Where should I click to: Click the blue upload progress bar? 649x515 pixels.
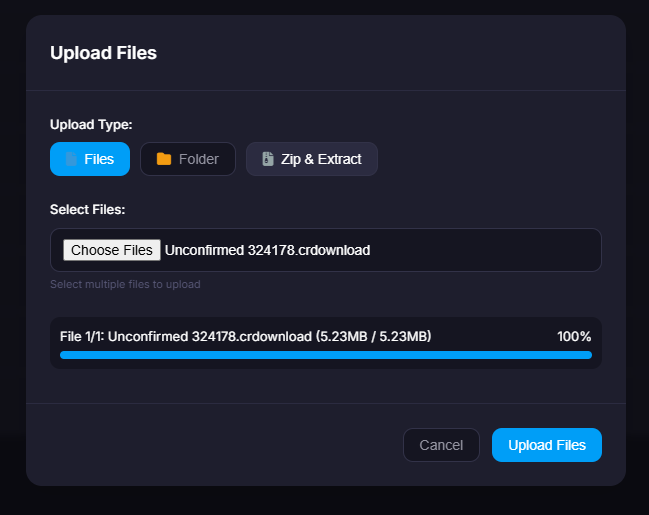pyautogui.click(x=325, y=355)
